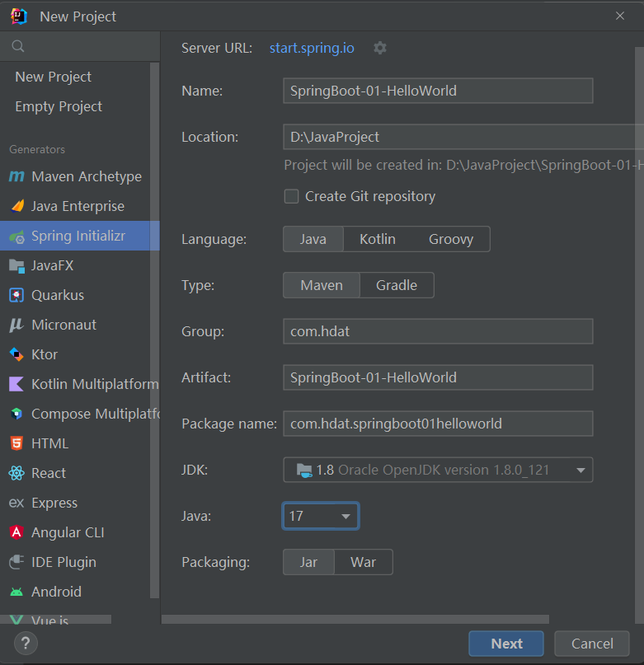Click the Next button
Image resolution: width=644 pixels, height=665 pixels.
point(506,644)
